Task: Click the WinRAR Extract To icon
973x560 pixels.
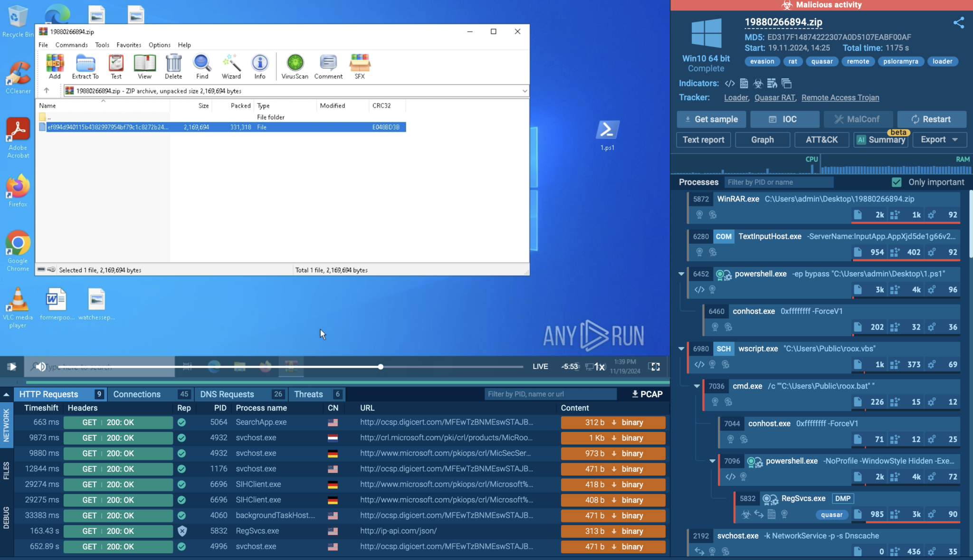Action: click(x=85, y=66)
